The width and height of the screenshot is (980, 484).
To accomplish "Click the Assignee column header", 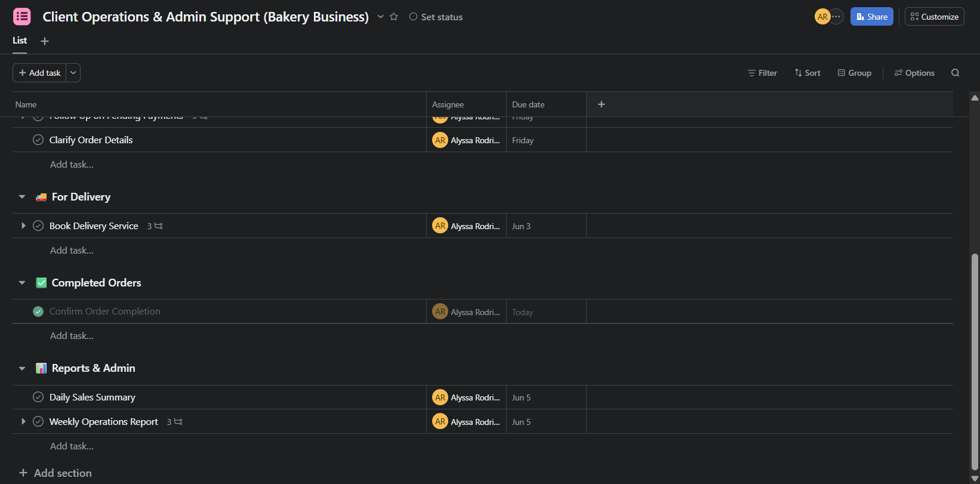I will tap(466, 104).
